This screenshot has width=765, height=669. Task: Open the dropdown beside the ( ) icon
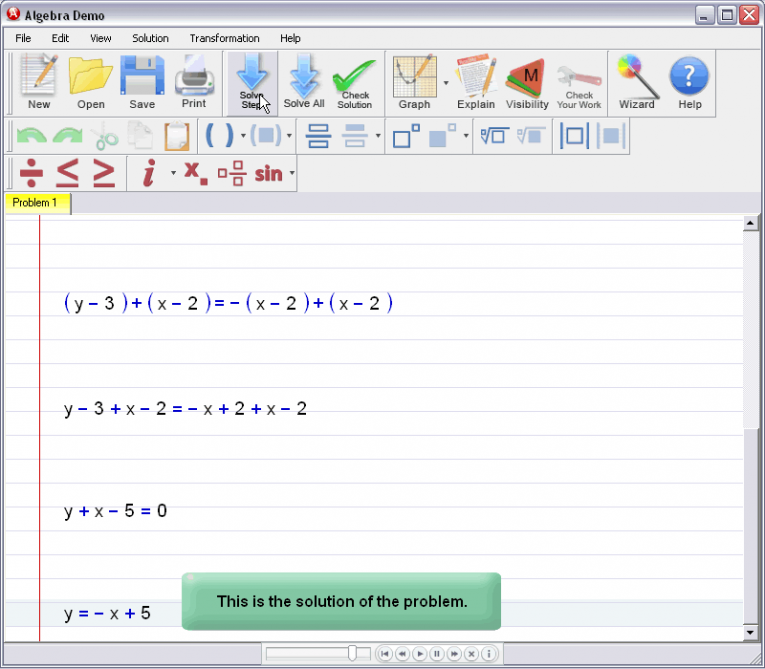[243, 136]
